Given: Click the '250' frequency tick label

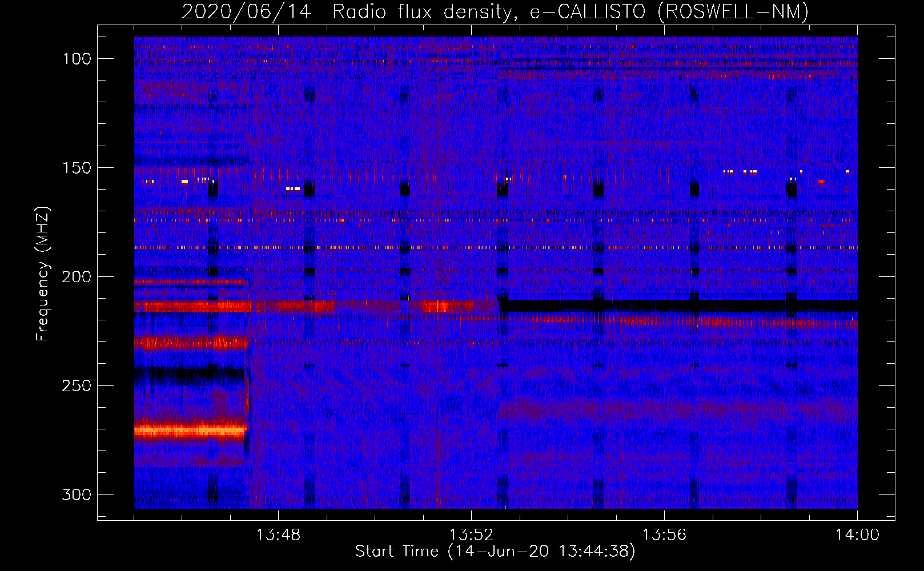Looking at the screenshot, I should coord(77,386).
